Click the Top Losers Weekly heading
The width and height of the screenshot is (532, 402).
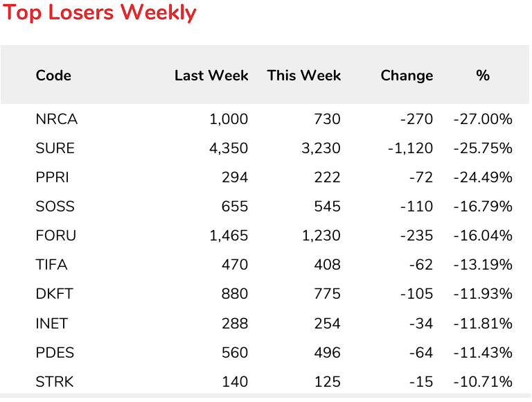100,12
